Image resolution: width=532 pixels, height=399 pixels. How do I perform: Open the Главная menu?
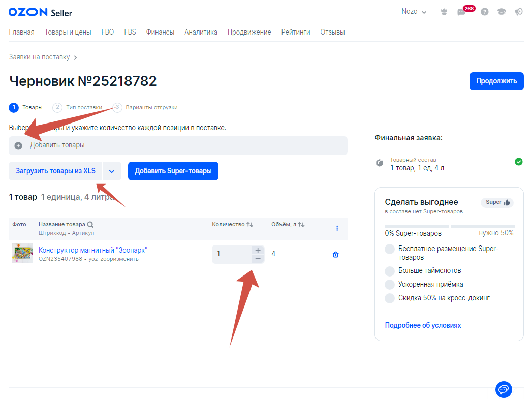[21, 32]
